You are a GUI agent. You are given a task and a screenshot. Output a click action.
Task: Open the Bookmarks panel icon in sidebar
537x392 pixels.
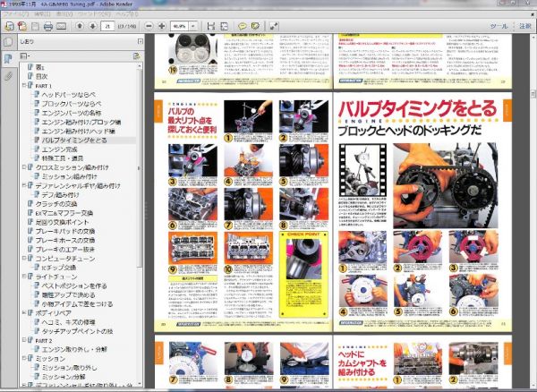[7, 58]
